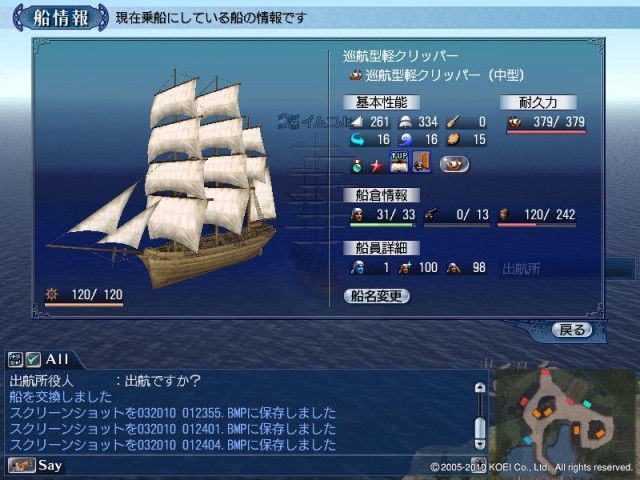Click the harbor minimap
Viewport: 640px width, 480px height.
[x=567, y=420]
